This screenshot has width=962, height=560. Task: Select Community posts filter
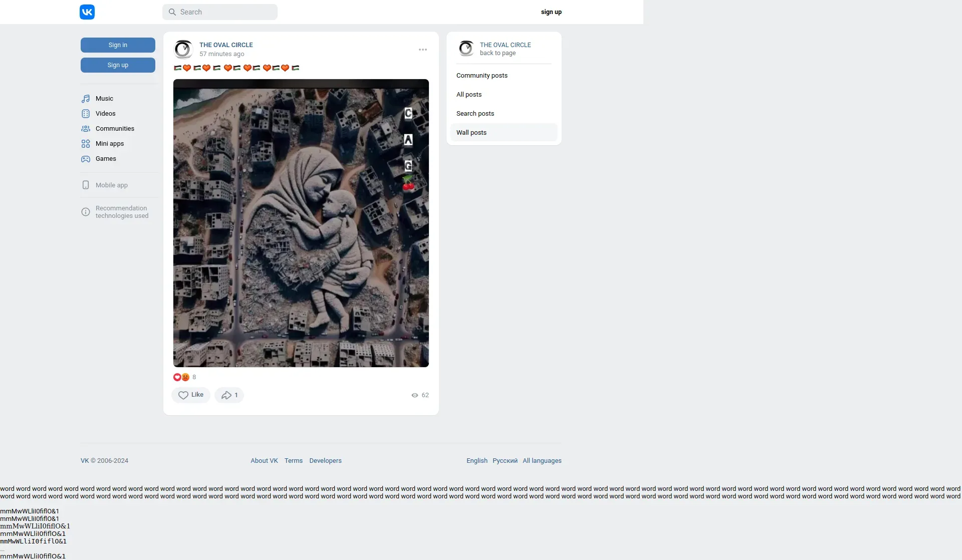point(482,76)
